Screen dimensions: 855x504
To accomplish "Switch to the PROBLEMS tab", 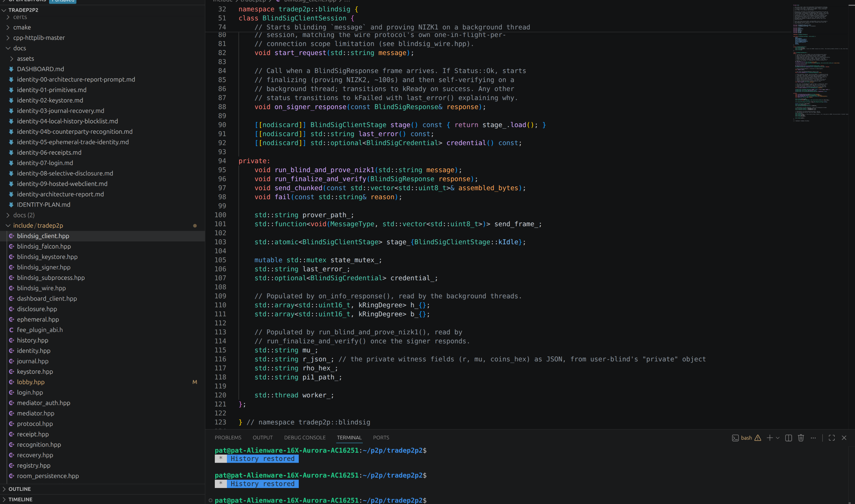I will coord(228,437).
